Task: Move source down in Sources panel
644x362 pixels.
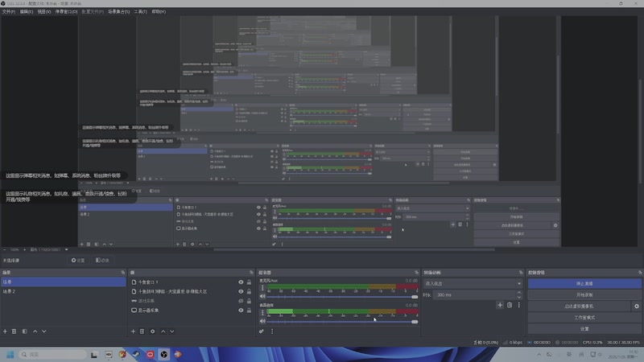Action: 172,331
